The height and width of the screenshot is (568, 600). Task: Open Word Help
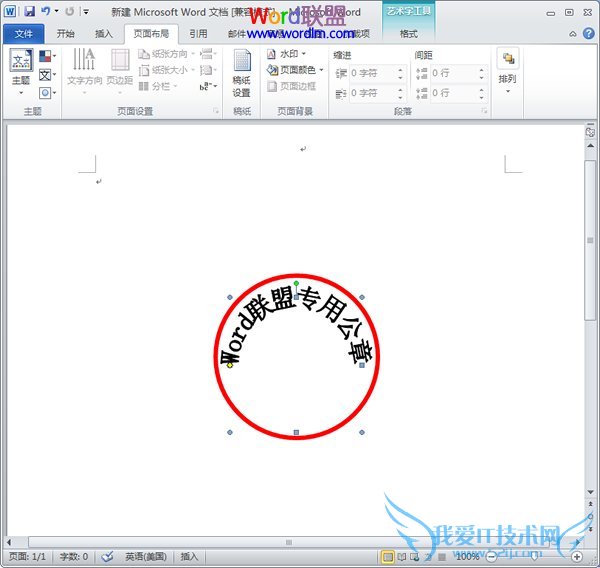pos(589,34)
